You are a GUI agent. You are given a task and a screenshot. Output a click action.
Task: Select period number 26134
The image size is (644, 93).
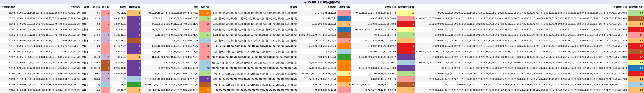click(x=12, y=51)
